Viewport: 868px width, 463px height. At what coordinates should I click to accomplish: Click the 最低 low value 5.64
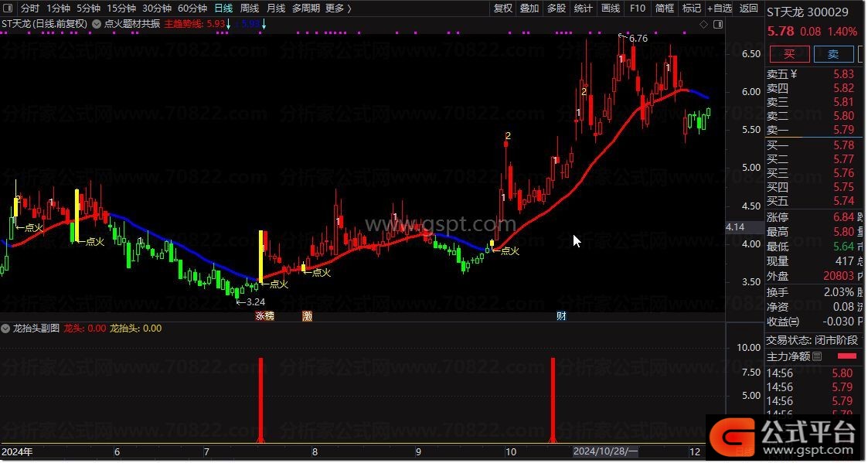point(843,246)
